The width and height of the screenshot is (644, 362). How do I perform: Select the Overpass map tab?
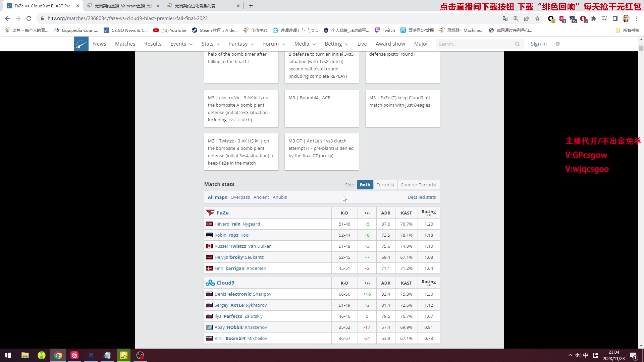[x=240, y=197]
